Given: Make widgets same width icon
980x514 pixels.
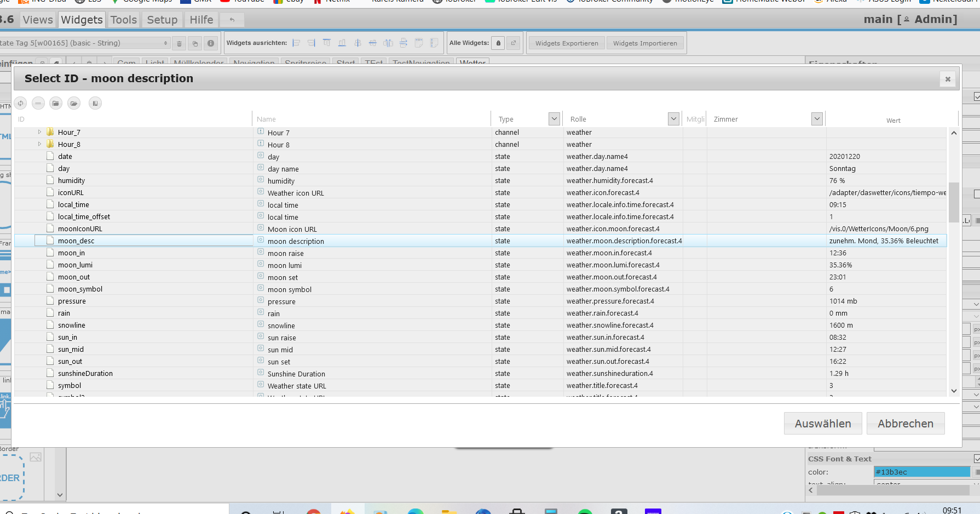Looking at the screenshot, I should click(419, 43).
